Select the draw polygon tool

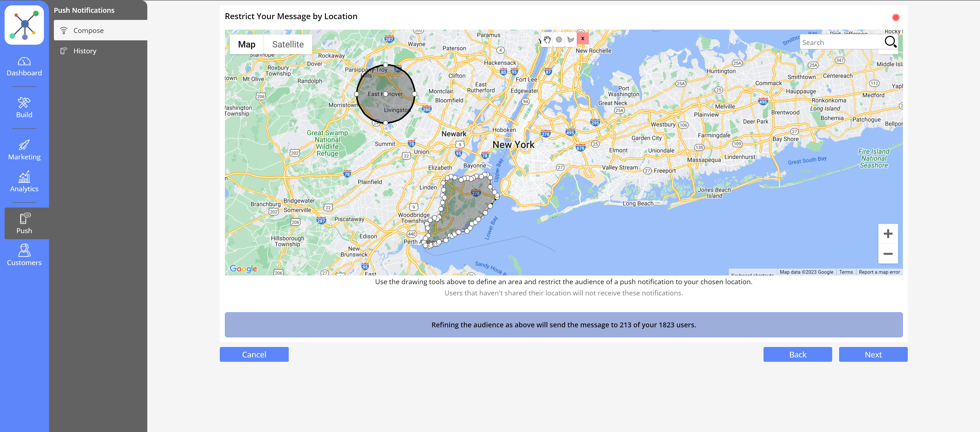tap(571, 39)
